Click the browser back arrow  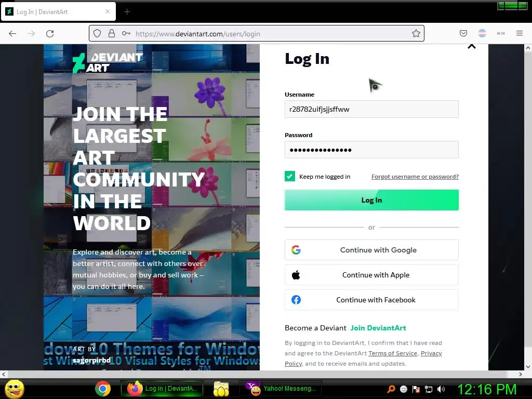click(12, 34)
